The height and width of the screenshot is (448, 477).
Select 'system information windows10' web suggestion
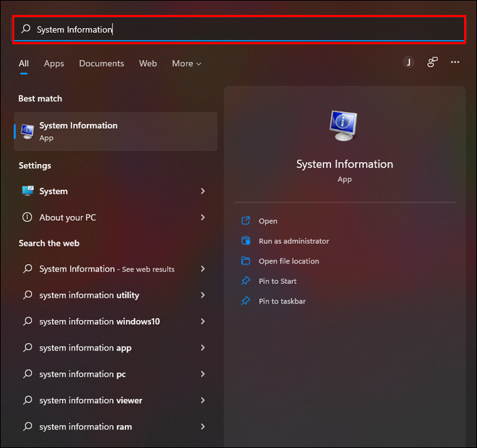click(x=116, y=321)
